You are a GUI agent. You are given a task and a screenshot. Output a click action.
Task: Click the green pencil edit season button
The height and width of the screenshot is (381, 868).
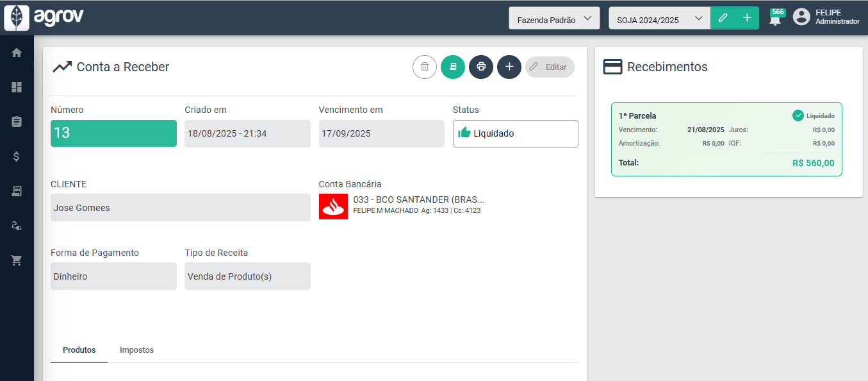click(723, 18)
